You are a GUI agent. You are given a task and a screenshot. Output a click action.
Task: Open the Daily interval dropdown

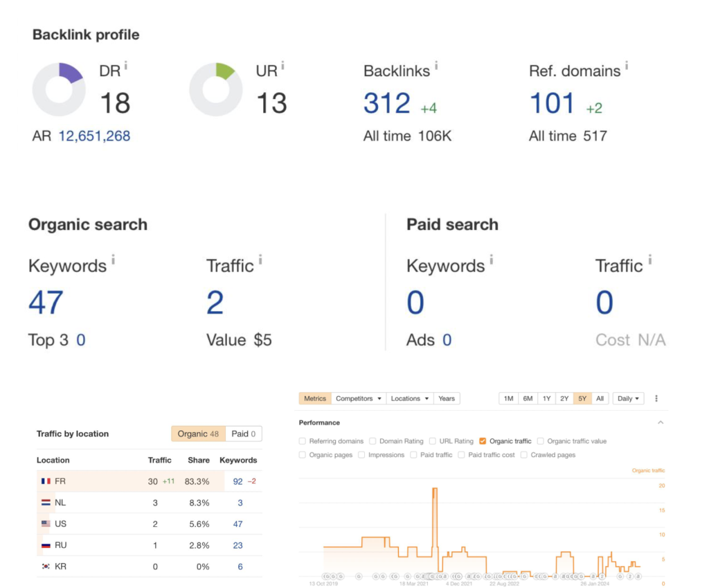tap(628, 398)
